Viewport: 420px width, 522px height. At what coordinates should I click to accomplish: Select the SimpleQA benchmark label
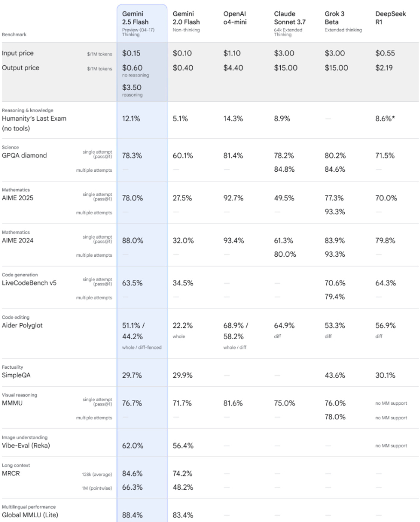point(16,375)
